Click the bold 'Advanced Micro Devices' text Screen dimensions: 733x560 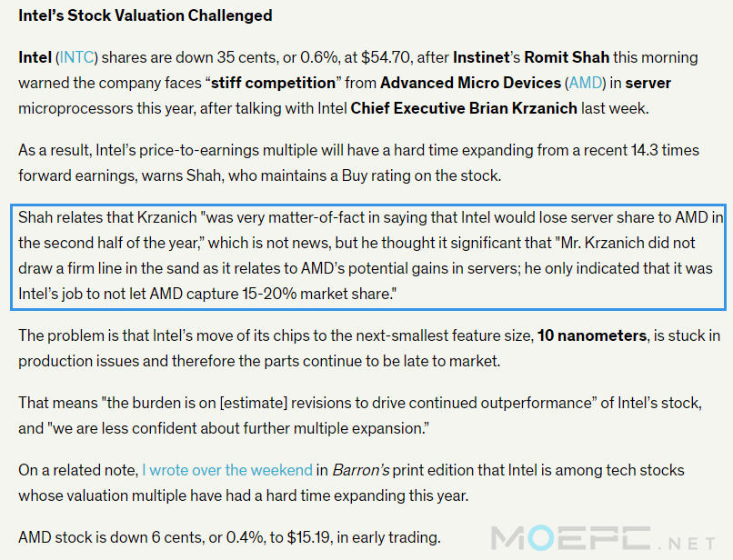coord(470,83)
